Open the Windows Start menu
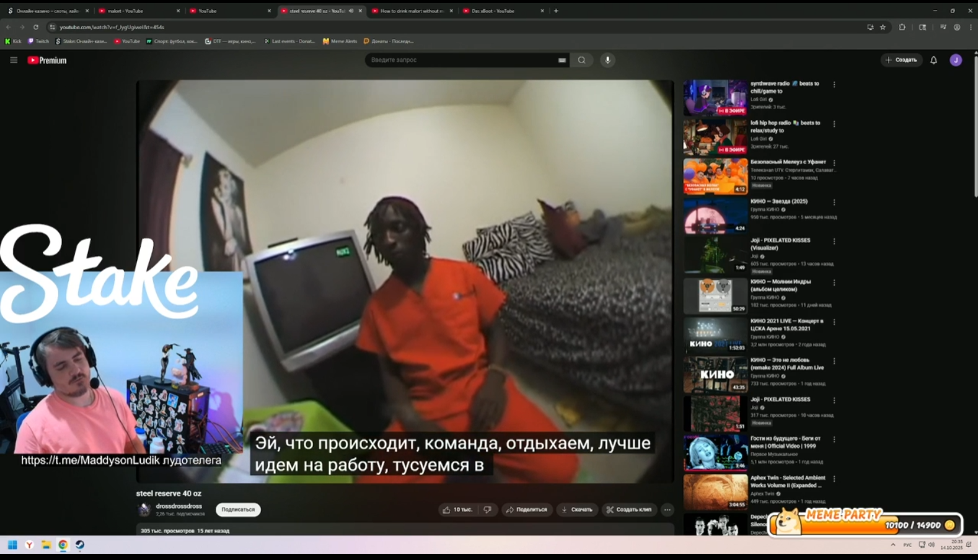This screenshot has height=560, width=978. pos(12,545)
